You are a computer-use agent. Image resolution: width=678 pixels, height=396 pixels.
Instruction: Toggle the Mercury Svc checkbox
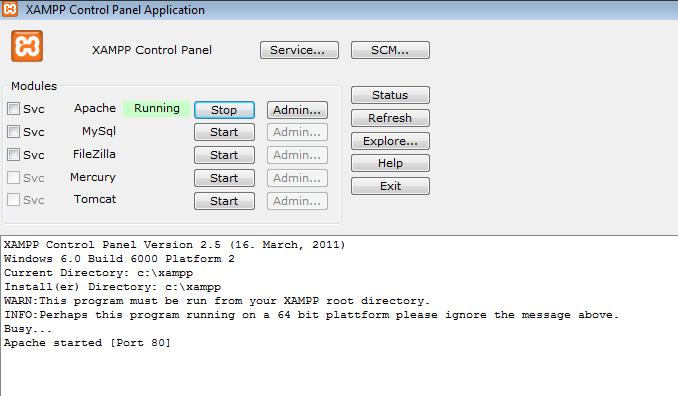pos(13,177)
